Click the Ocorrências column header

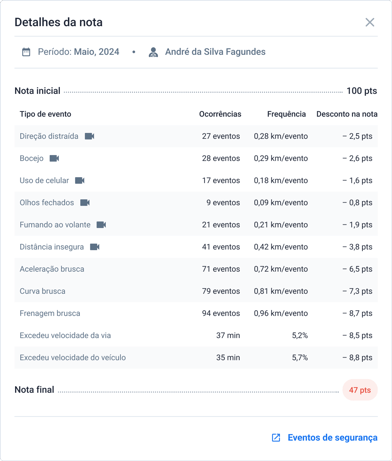click(x=220, y=114)
